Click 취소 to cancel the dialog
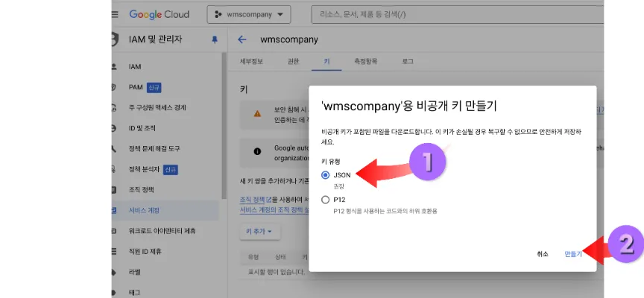 click(542, 254)
